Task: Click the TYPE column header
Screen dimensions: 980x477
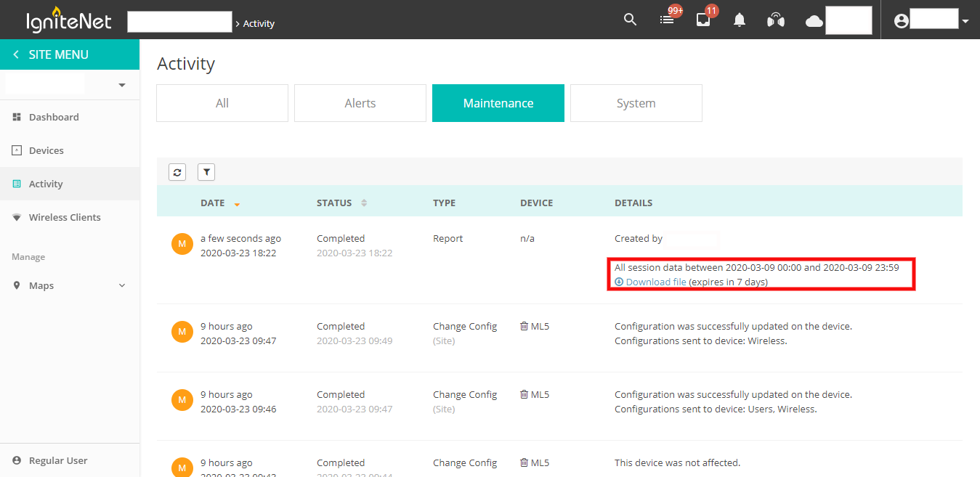Action: coord(445,203)
